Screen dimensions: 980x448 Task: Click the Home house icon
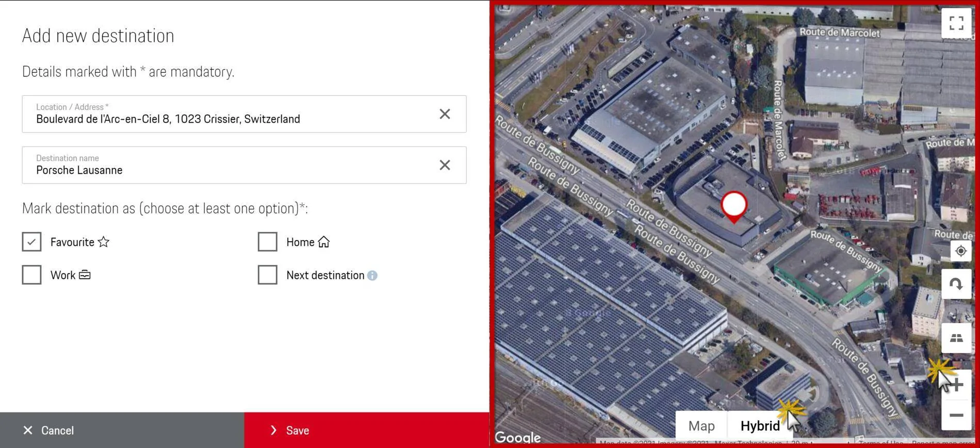(323, 242)
